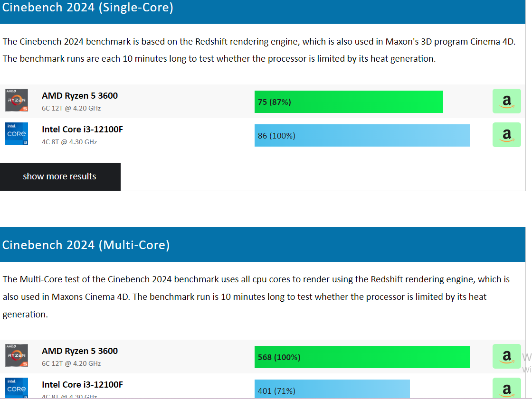Click the AMD Ryzen 5 3600 Multi-Core name
Screen dimensions: 532x399
pos(80,351)
